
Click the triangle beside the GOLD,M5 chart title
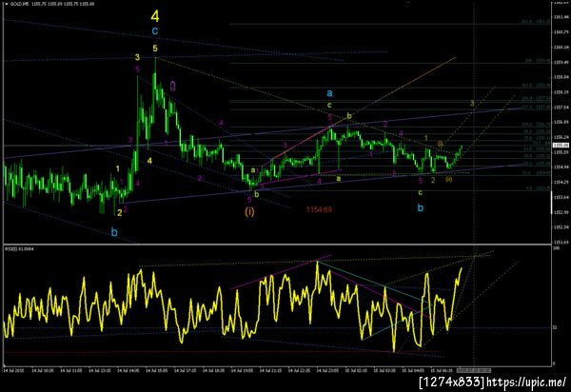pos(7,4)
